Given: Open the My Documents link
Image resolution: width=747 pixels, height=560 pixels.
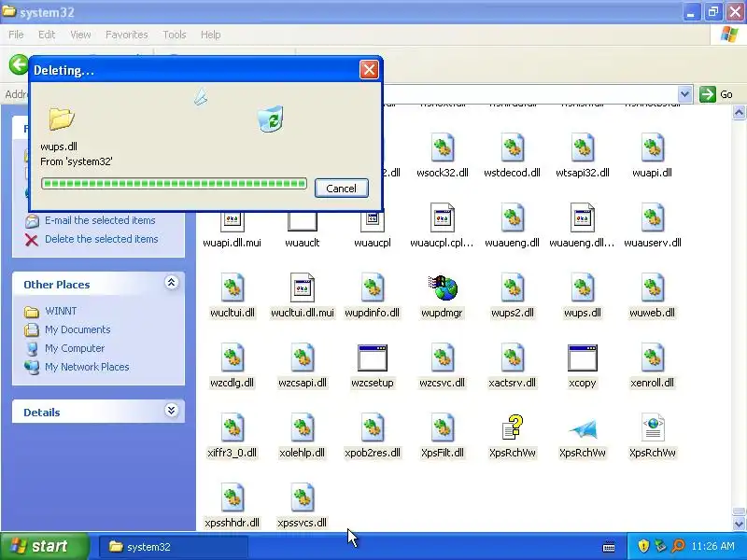Looking at the screenshot, I should click(78, 329).
